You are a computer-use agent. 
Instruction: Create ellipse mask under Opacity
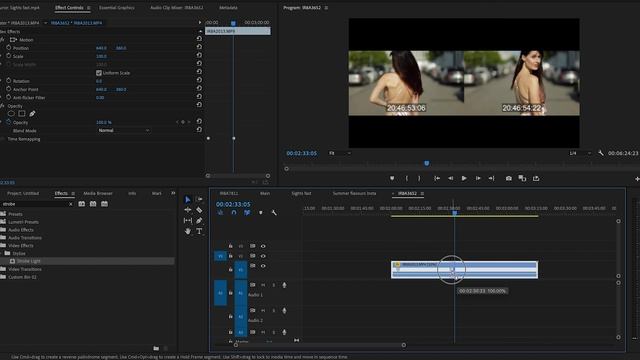coord(11,114)
